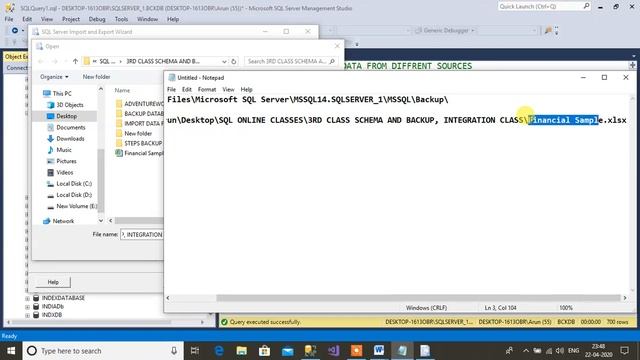Open SSMS Window menu
Image resolution: width=640 pixels, height=360 pixels.
tap(147, 19)
